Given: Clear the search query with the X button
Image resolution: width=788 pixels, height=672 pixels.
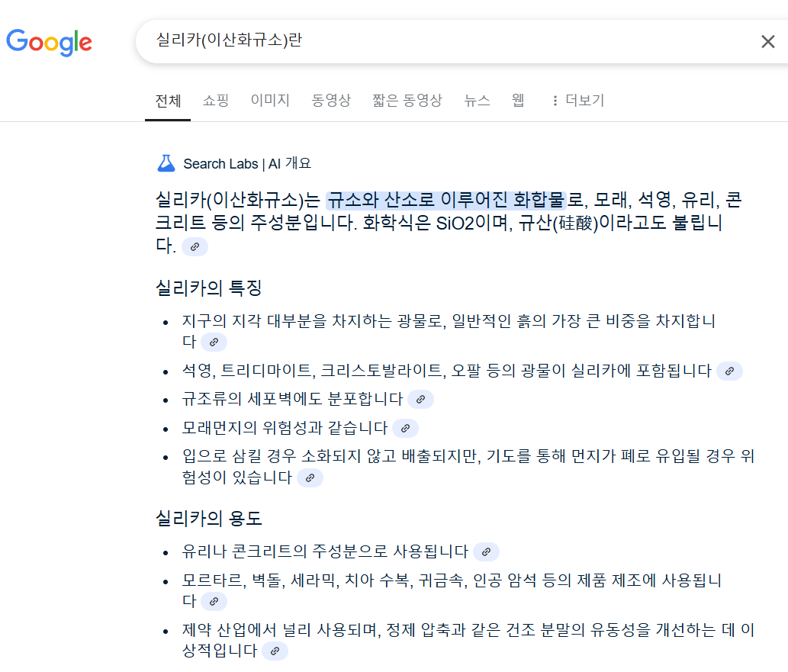Looking at the screenshot, I should [x=768, y=42].
